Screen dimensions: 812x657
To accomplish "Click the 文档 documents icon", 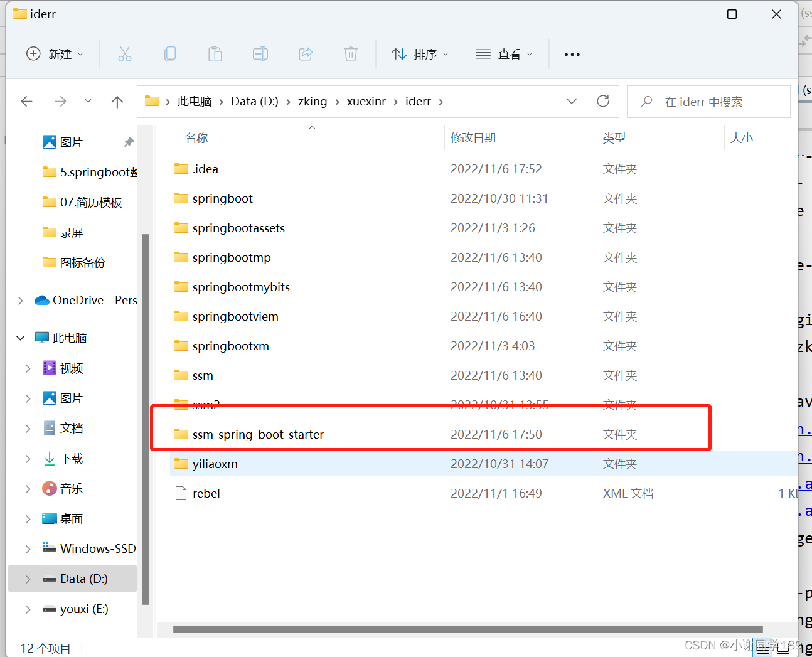I will 50,429.
